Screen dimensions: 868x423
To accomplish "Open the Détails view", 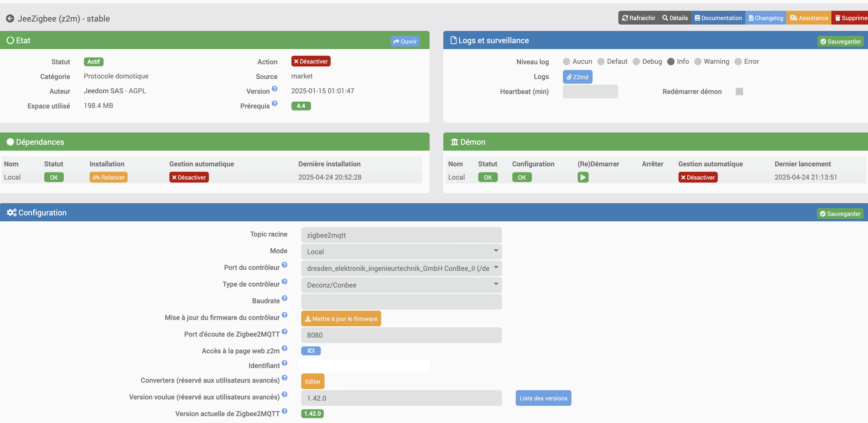I will click(x=675, y=18).
